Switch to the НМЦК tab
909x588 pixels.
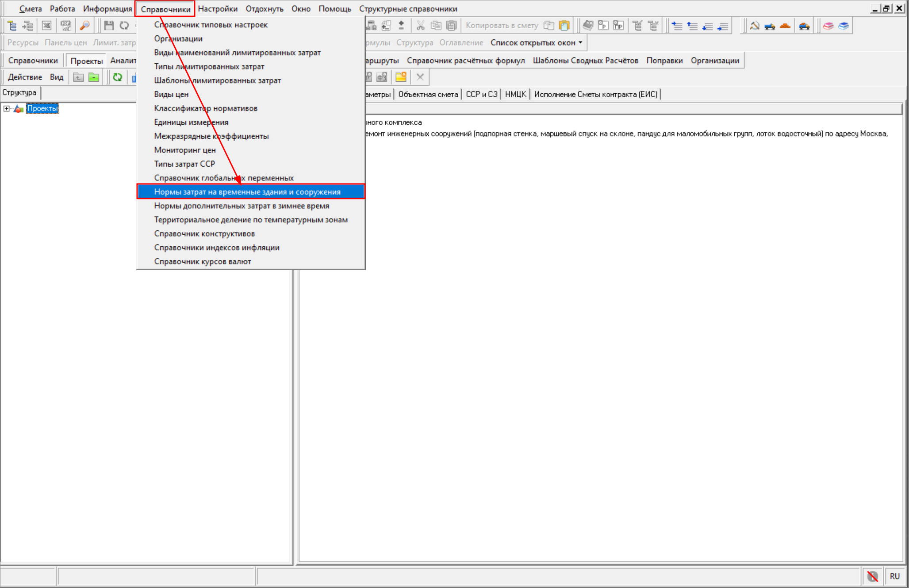(x=515, y=94)
